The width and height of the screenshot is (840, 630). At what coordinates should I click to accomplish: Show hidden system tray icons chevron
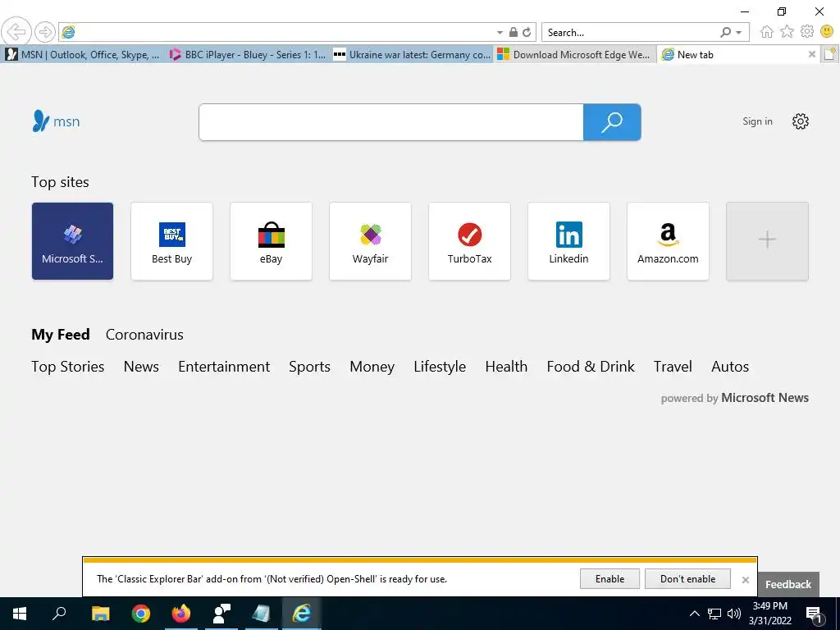pos(694,614)
